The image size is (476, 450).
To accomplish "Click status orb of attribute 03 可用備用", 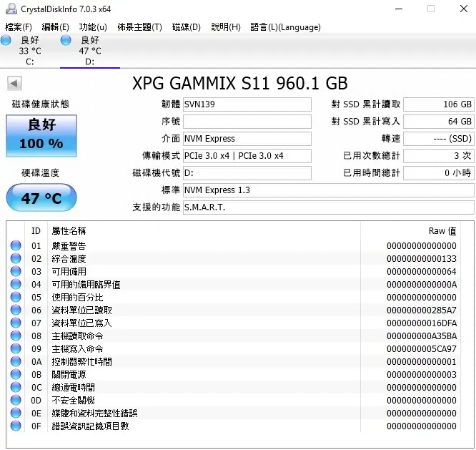I will [x=16, y=271].
